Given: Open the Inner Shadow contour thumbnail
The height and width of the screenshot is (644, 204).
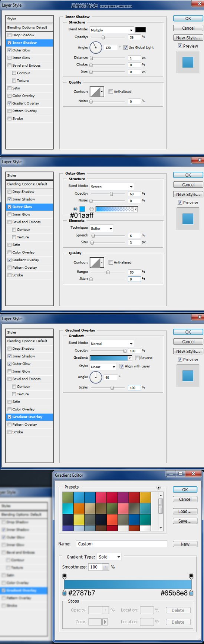Looking at the screenshot, I should click(x=95, y=92).
